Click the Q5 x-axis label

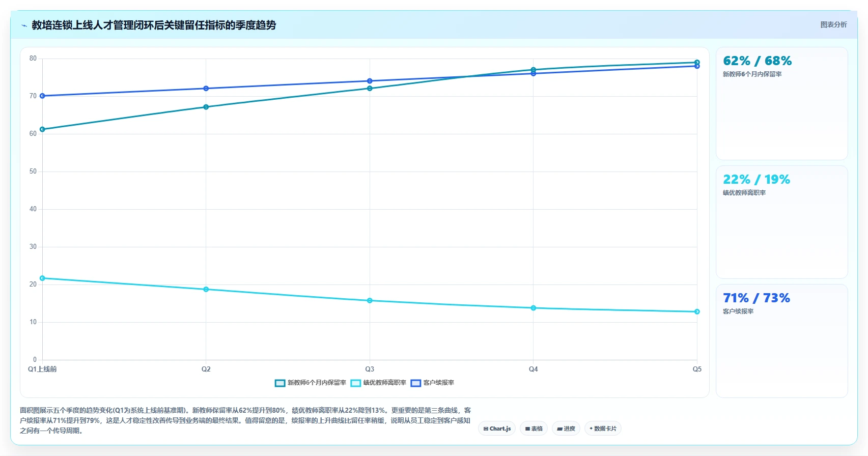pos(697,369)
